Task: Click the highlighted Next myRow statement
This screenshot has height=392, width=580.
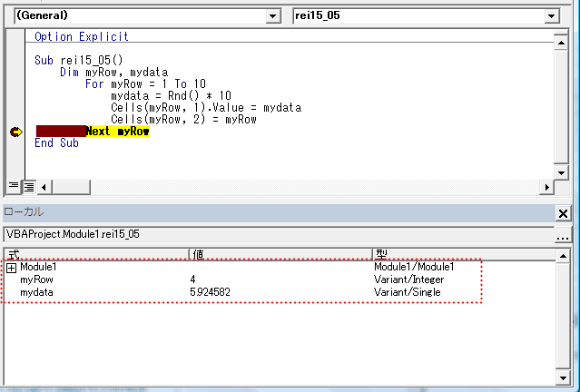Action: [118, 132]
